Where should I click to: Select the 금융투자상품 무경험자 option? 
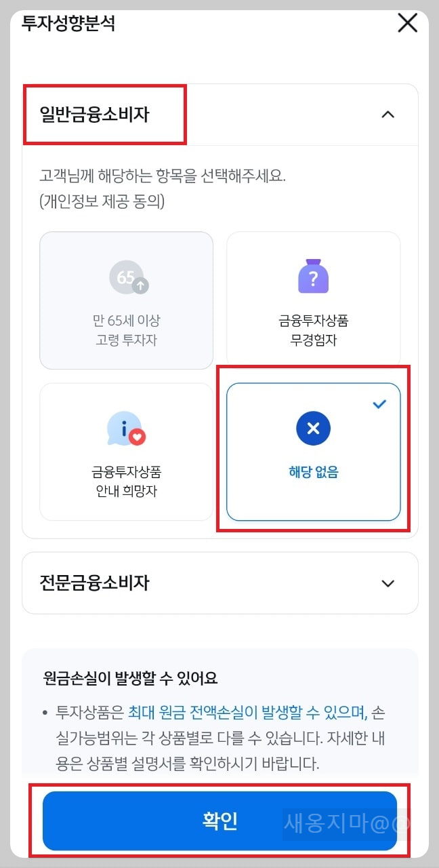tap(312, 300)
